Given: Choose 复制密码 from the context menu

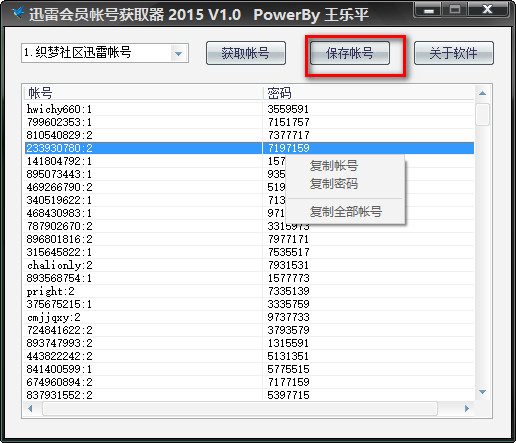Looking at the screenshot, I should click(334, 184).
